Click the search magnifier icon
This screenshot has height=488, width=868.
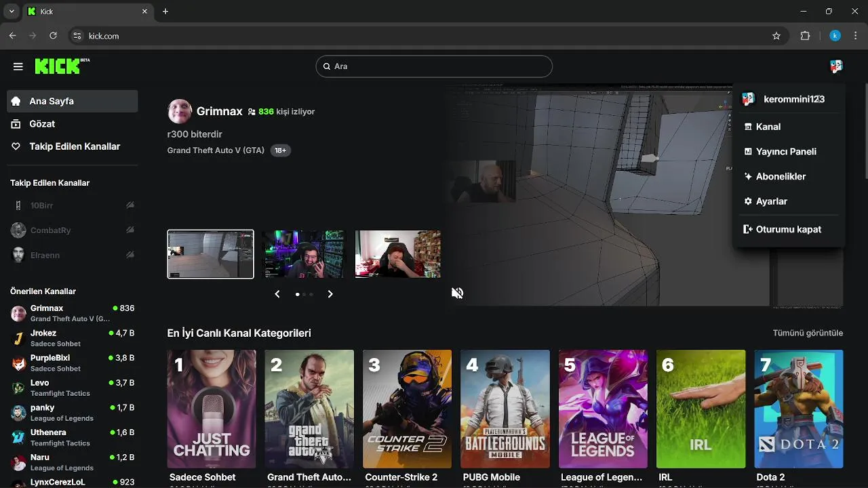pyautogui.click(x=327, y=66)
